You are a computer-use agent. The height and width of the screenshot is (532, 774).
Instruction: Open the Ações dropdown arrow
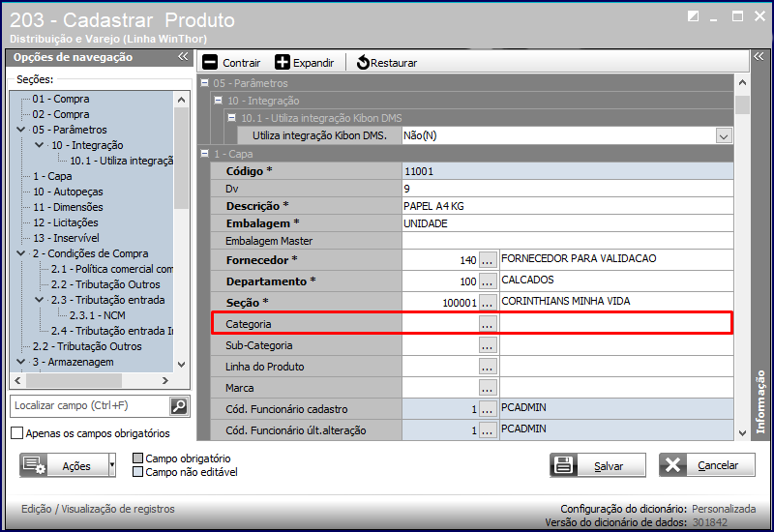[x=112, y=465]
